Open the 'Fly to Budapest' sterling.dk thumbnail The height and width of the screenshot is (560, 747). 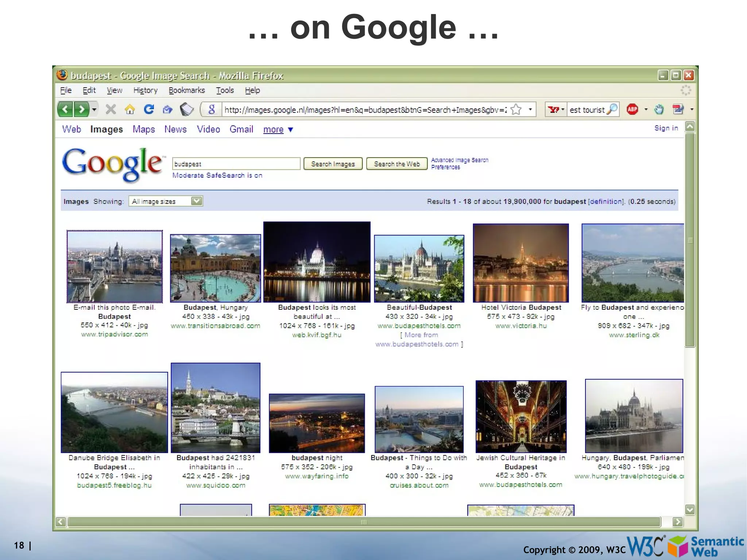pyautogui.click(x=633, y=263)
